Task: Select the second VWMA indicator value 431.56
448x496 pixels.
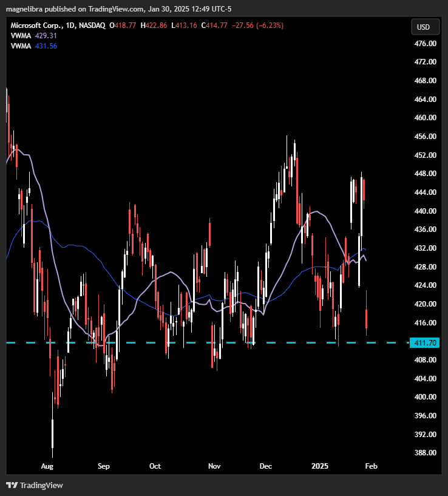Action: tap(46, 46)
